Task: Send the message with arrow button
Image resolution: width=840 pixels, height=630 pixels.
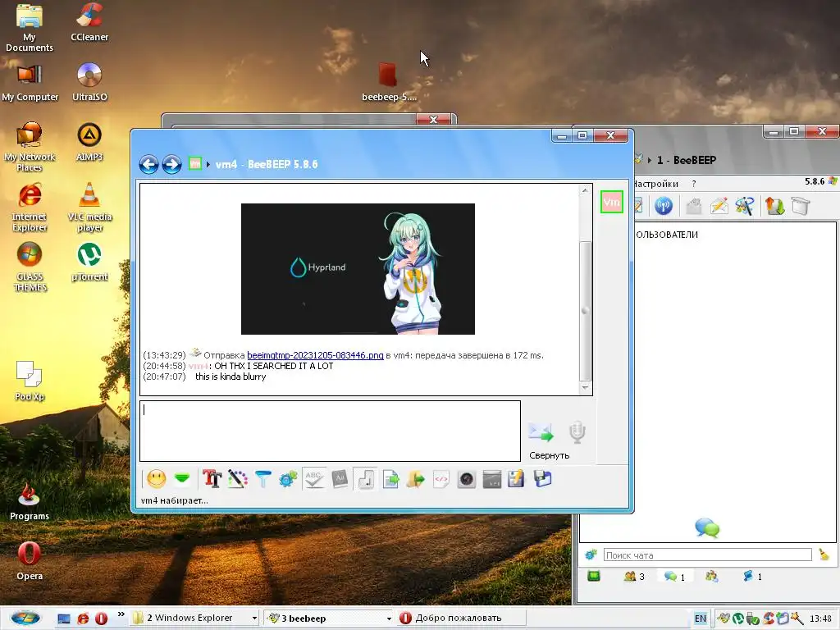Action: click(541, 431)
